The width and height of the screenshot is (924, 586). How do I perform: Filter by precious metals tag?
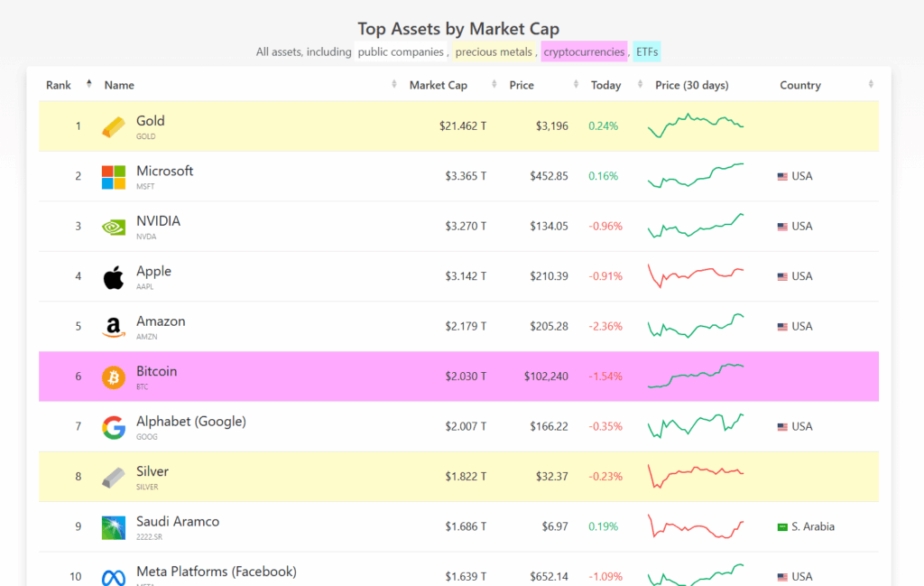tap(494, 51)
